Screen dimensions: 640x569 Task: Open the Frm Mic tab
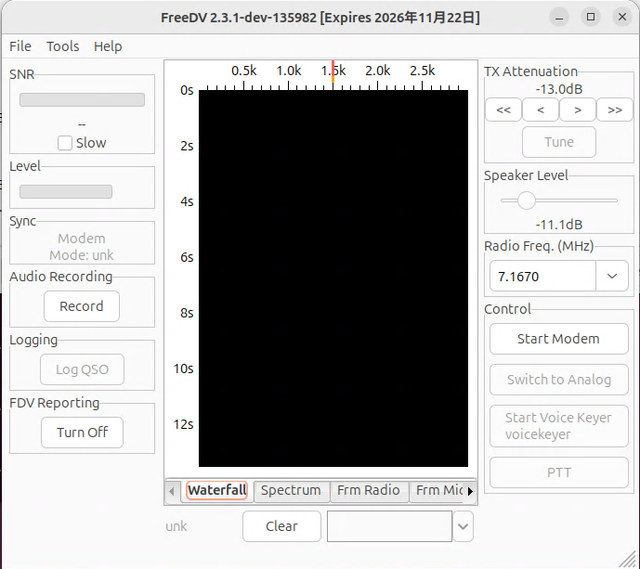(439, 490)
